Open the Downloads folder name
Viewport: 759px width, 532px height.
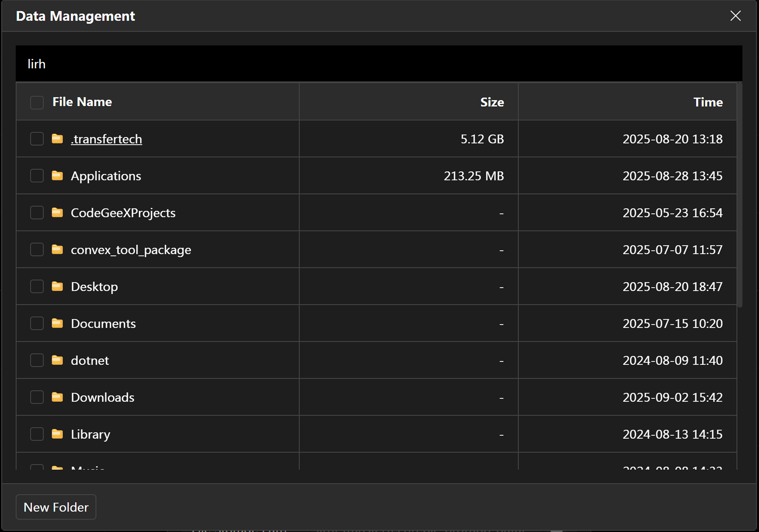click(103, 398)
